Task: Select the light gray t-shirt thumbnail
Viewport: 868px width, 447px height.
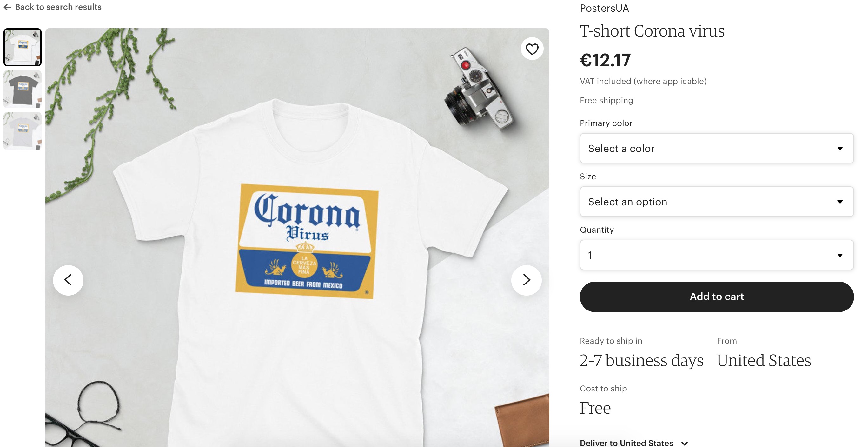Action: (x=23, y=131)
